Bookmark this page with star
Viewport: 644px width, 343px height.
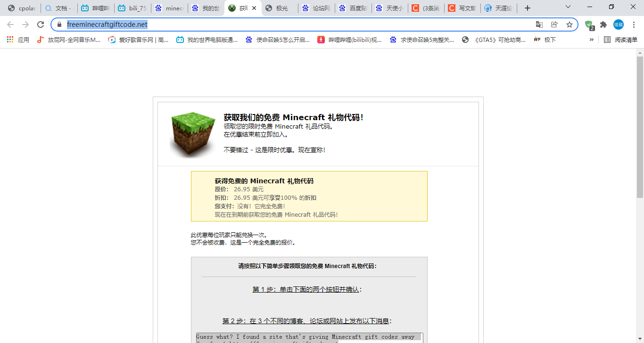click(570, 24)
